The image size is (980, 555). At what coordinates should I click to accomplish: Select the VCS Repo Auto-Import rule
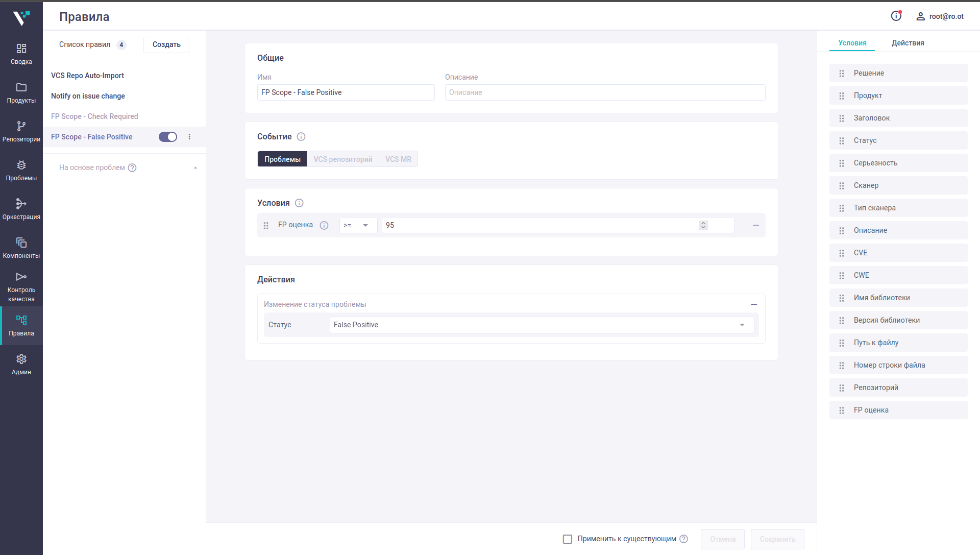pyautogui.click(x=87, y=76)
